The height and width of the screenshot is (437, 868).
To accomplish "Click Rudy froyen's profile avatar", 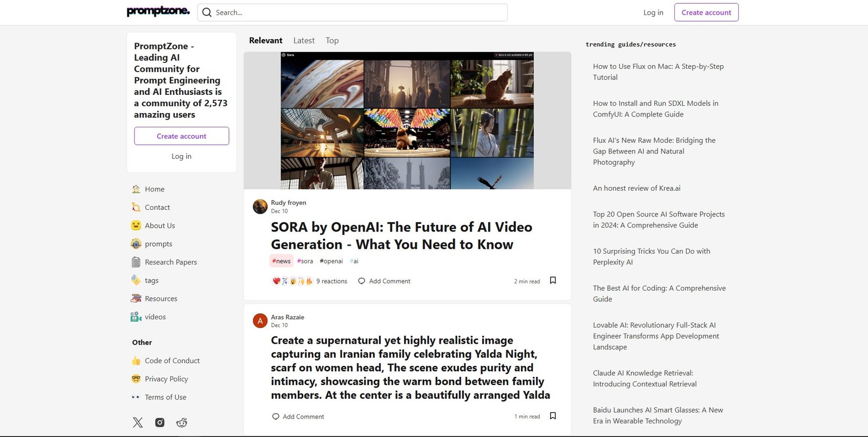I will 260,207.
